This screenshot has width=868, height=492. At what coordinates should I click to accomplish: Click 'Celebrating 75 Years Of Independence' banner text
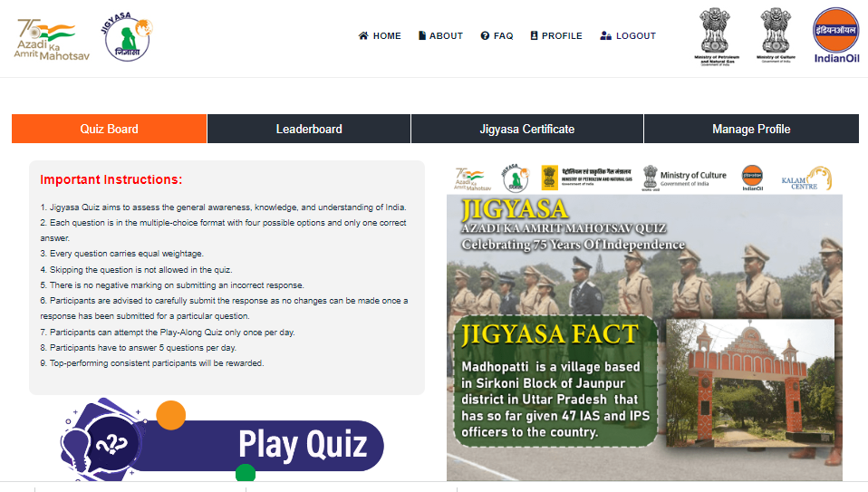574,244
